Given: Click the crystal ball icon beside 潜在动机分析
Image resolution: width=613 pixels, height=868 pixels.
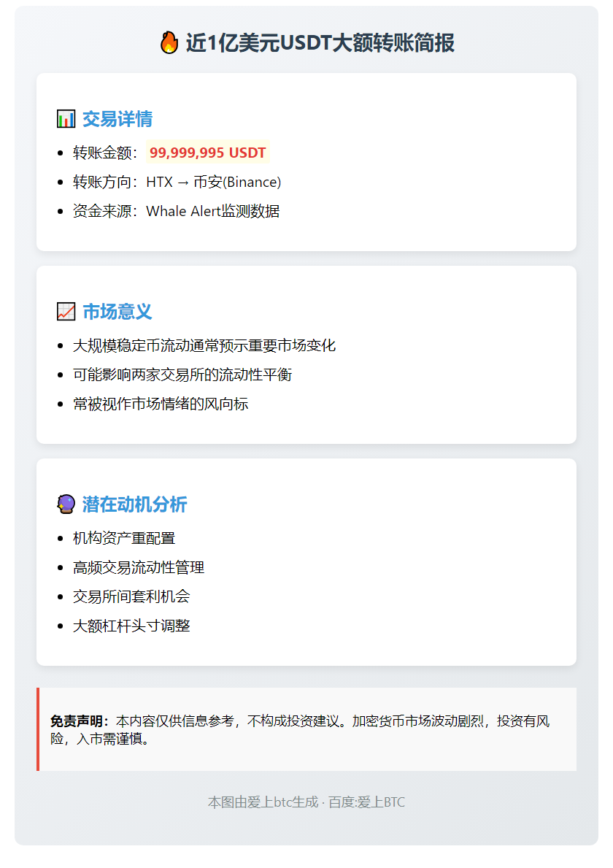Looking at the screenshot, I should 66,504.
